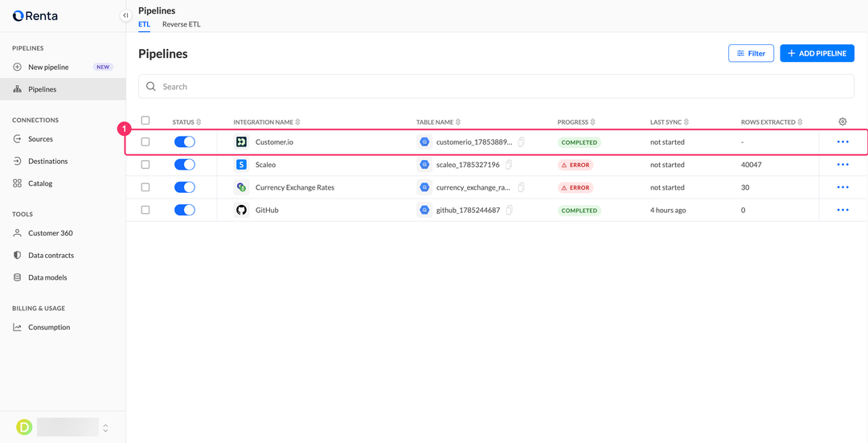Viewport: 868px width, 443px height.
Task: Click the Scaleo integration icon
Action: pyautogui.click(x=241, y=165)
